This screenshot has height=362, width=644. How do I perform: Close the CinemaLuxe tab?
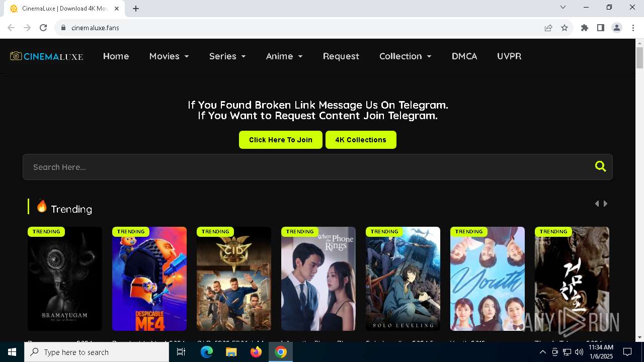[117, 9]
